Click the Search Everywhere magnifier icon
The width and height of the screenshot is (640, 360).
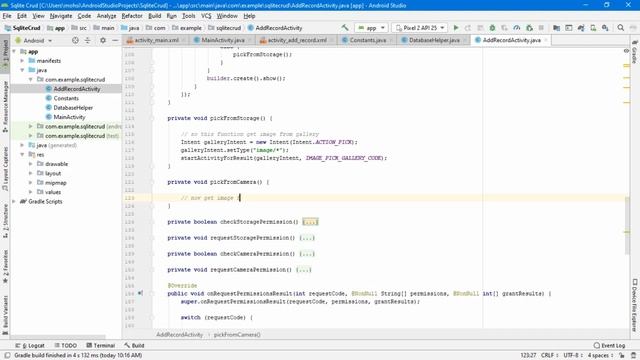(620, 28)
